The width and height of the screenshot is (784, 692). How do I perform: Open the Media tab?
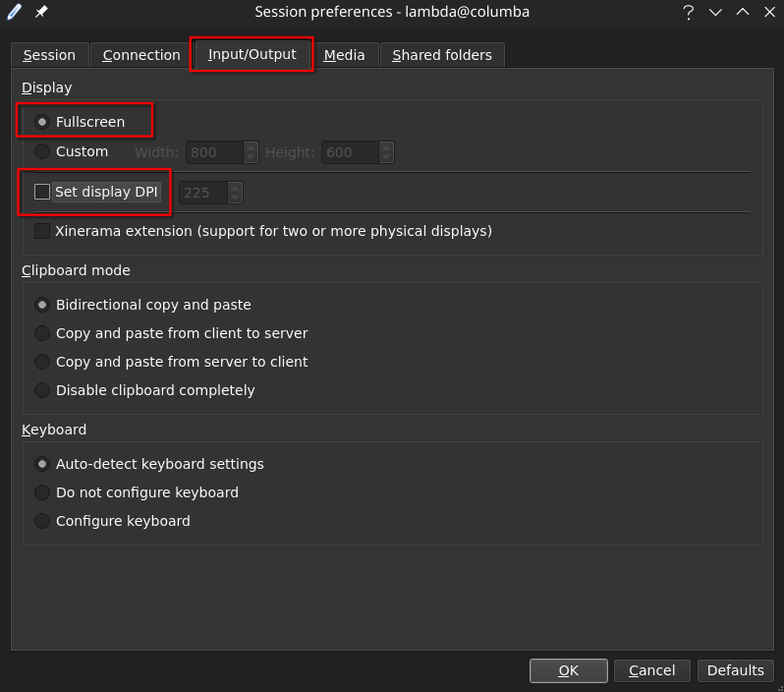344,55
